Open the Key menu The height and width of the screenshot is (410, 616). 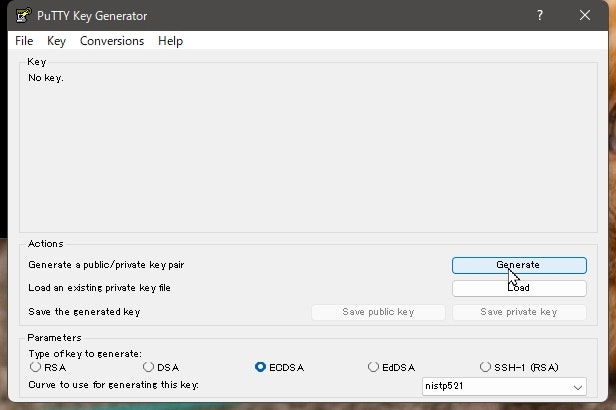click(x=56, y=41)
